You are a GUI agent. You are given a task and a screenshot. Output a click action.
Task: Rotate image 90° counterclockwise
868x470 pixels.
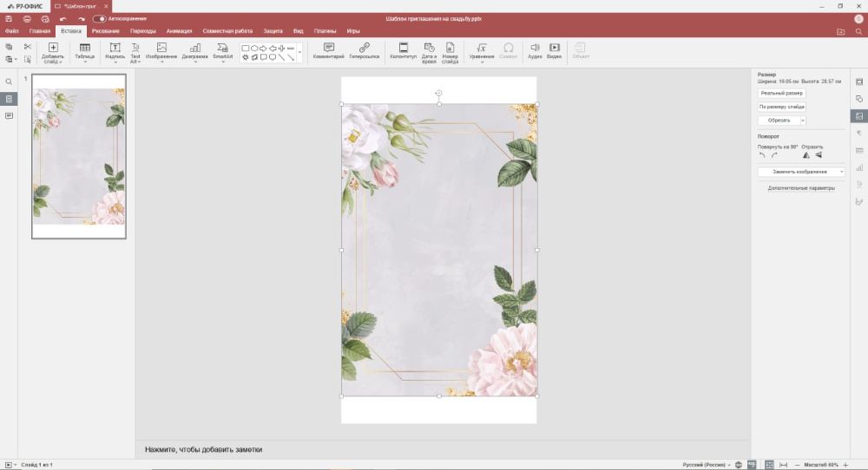coord(762,155)
